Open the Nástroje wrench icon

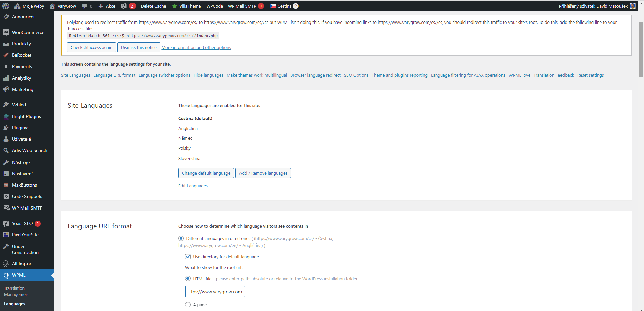point(6,162)
